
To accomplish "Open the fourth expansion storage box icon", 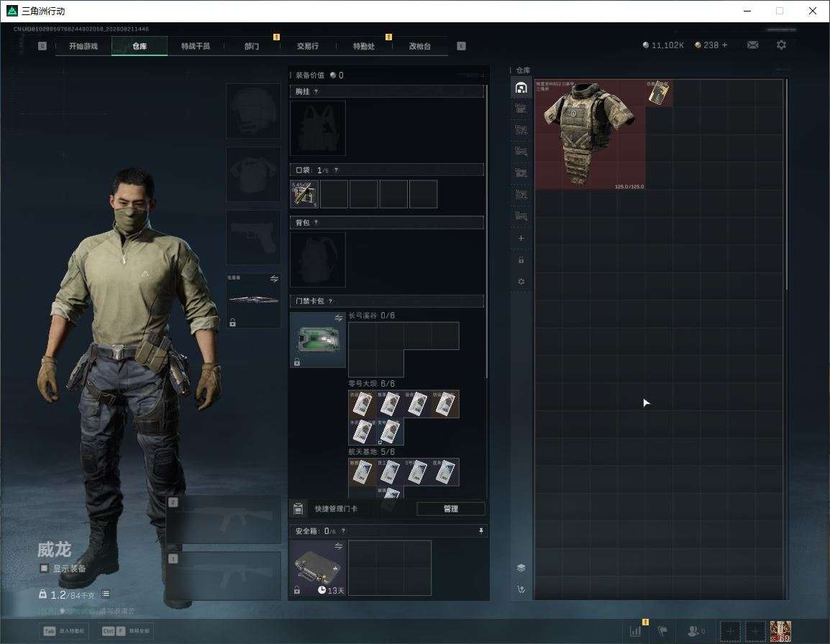I will 521,173.
